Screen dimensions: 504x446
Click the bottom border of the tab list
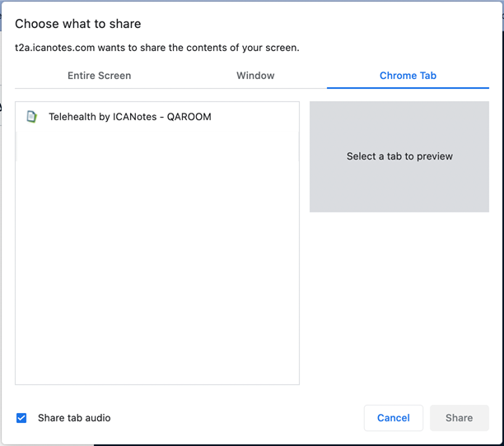(x=156, y=384)
